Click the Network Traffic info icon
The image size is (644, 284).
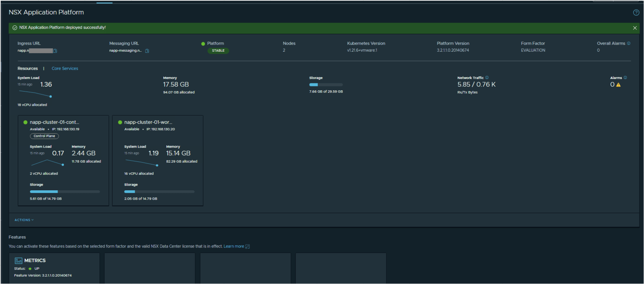(x=487, y=78)
